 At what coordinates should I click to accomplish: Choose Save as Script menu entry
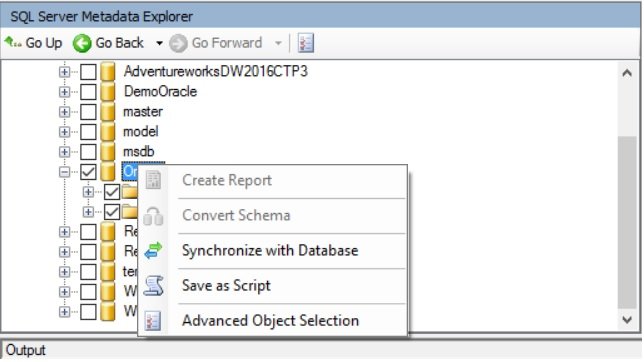(x=273, y=286)
